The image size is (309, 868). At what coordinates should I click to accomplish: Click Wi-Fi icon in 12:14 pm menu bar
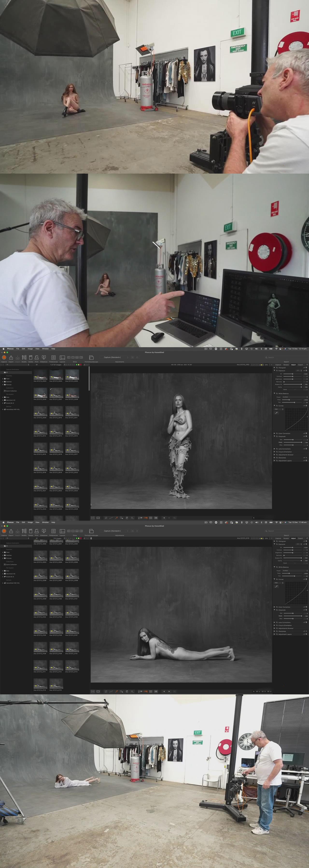[x=276, y=349]
